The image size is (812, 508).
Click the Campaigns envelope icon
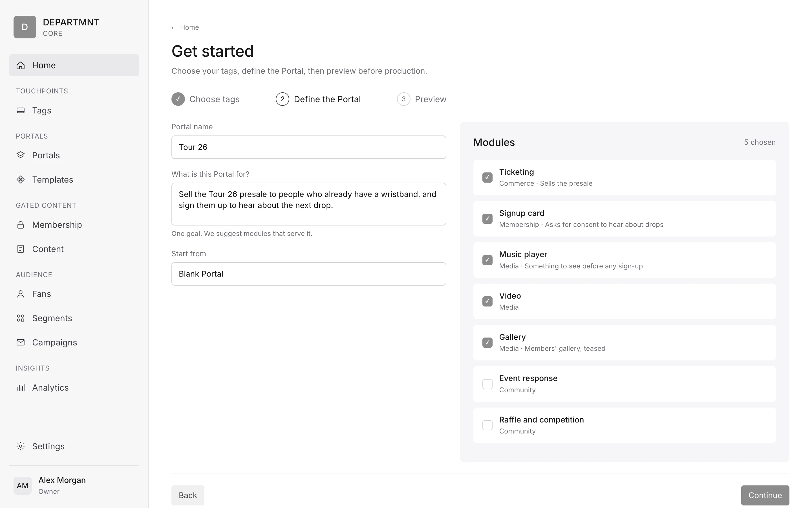tap(21, 342)
